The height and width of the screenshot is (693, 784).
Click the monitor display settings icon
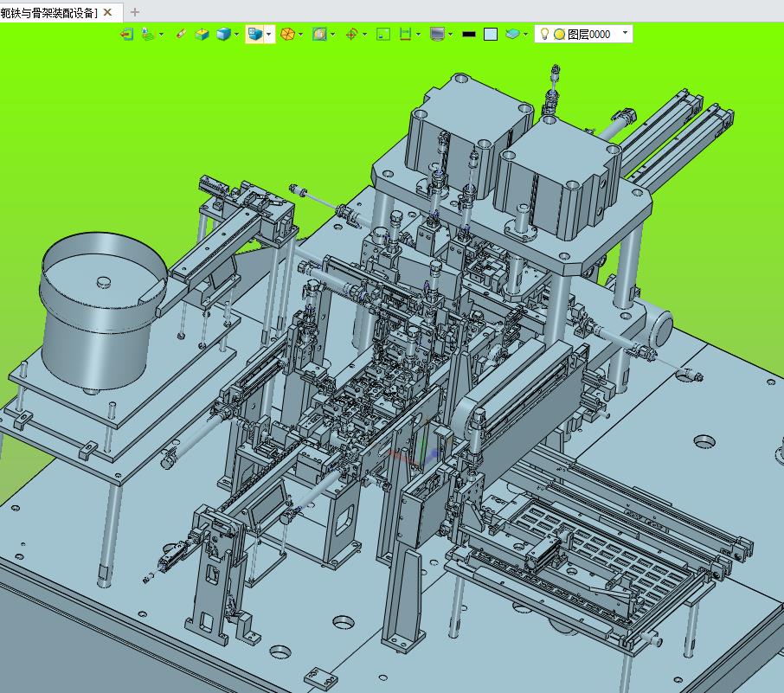click(437, 34)
